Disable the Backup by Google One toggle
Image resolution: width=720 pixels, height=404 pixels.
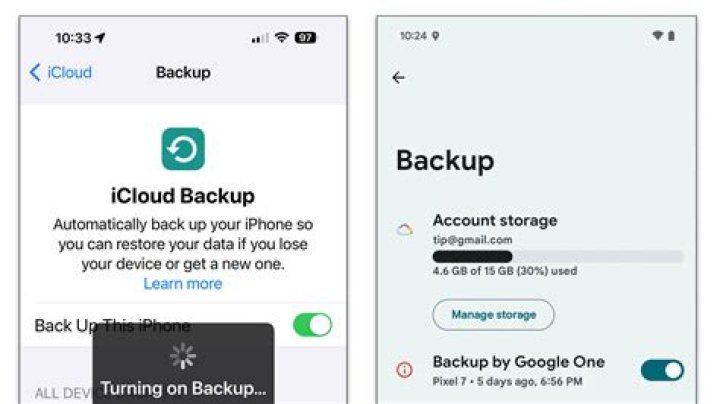point(662,370)
